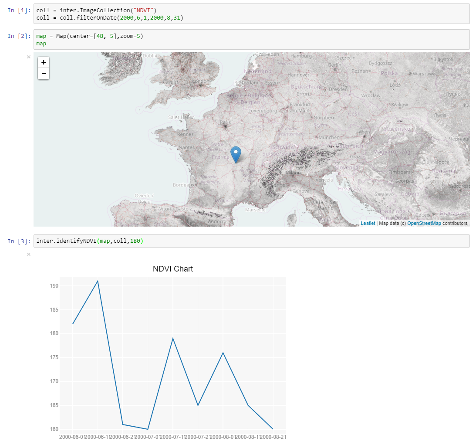
Task: Click the München label on the map
Action: (x=329, y=138)
